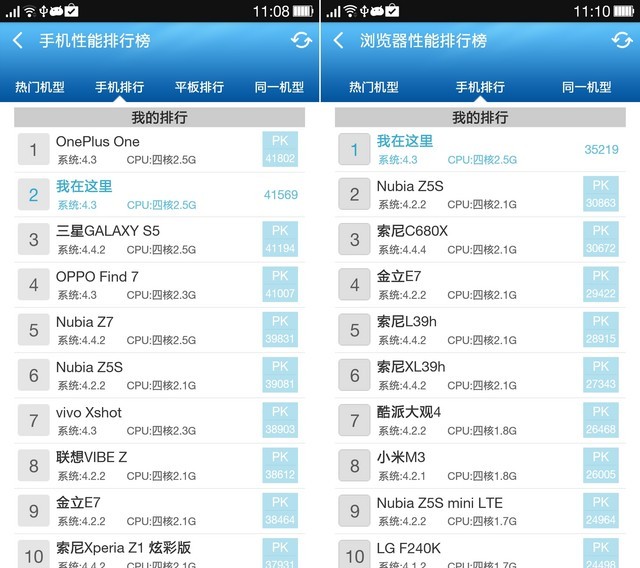640x568 pixels.
Task: Select 我在这里 row with score 35219
Action: (x=480, y=149)
